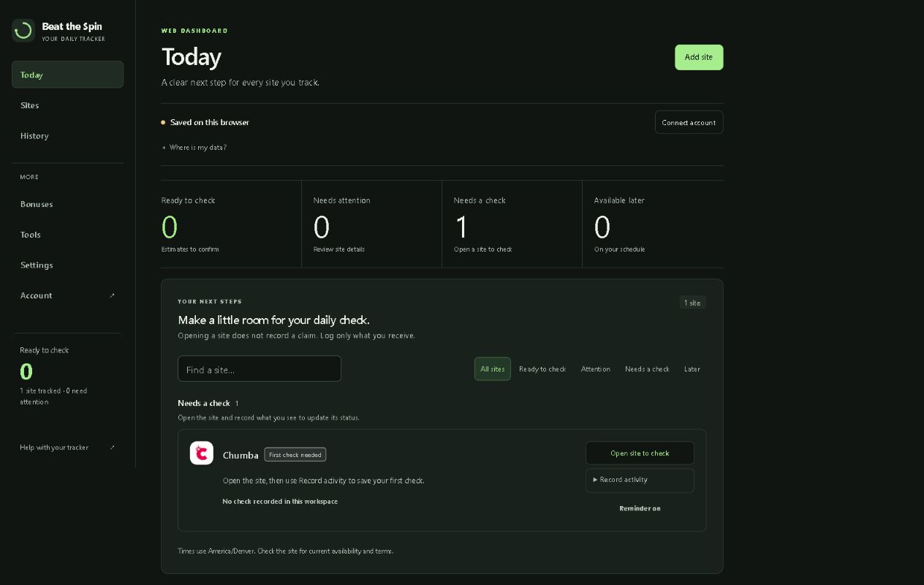Open the Today page in sidebar
The image size is (924, 585).
(67, 75)
